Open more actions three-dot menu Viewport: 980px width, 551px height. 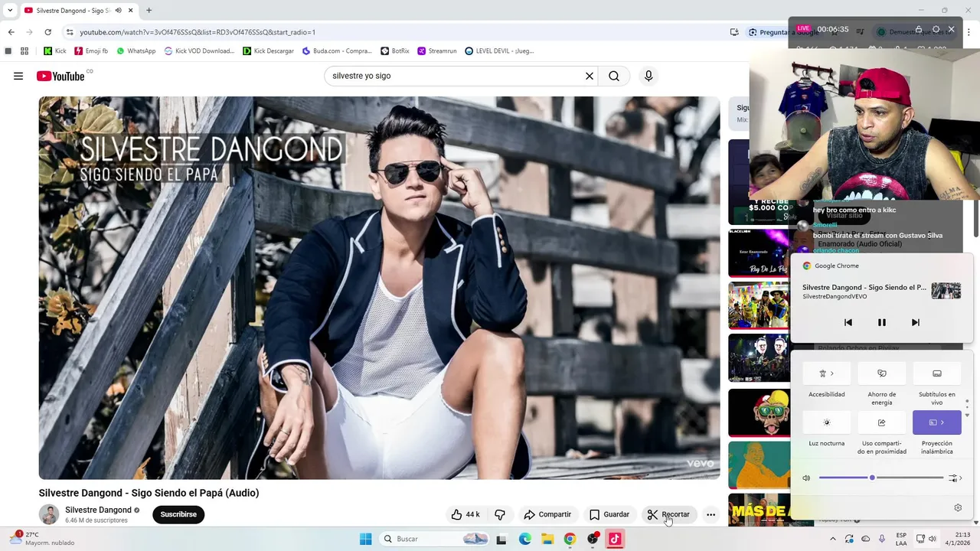710,514
